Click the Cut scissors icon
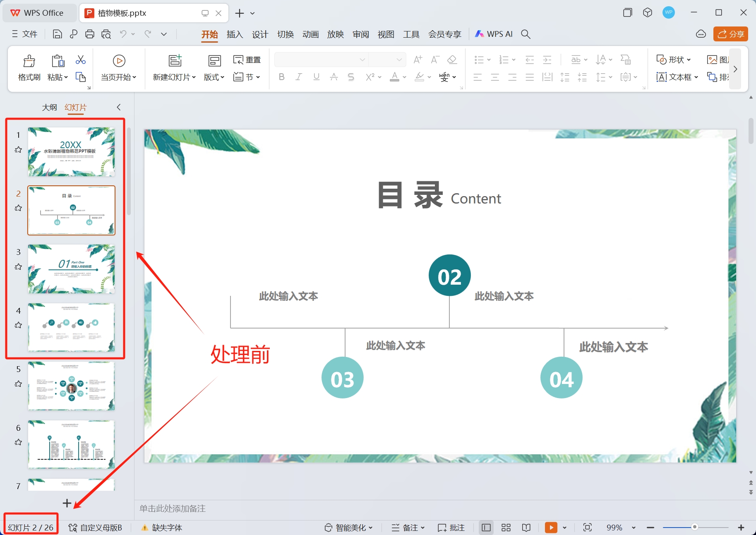Viewport: 756px width, 535px height. coord(81,60)
